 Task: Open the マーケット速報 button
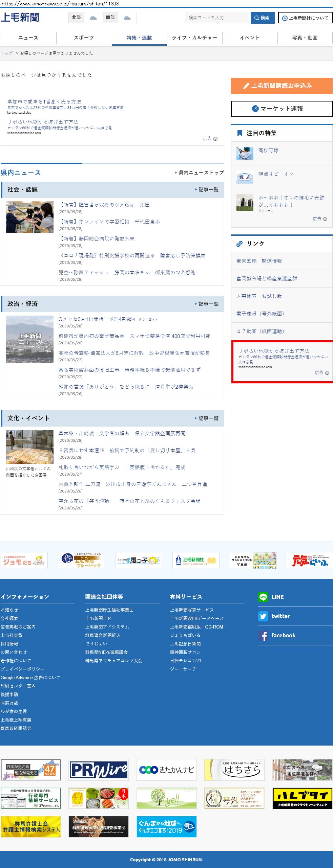coord(282,109)
